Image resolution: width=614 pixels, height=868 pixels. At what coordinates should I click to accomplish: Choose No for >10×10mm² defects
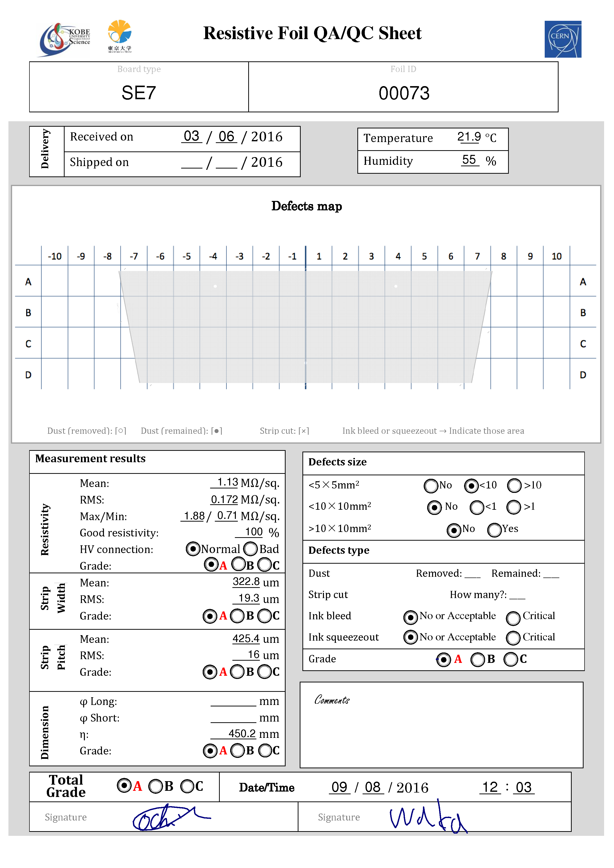tap(454, 530)
